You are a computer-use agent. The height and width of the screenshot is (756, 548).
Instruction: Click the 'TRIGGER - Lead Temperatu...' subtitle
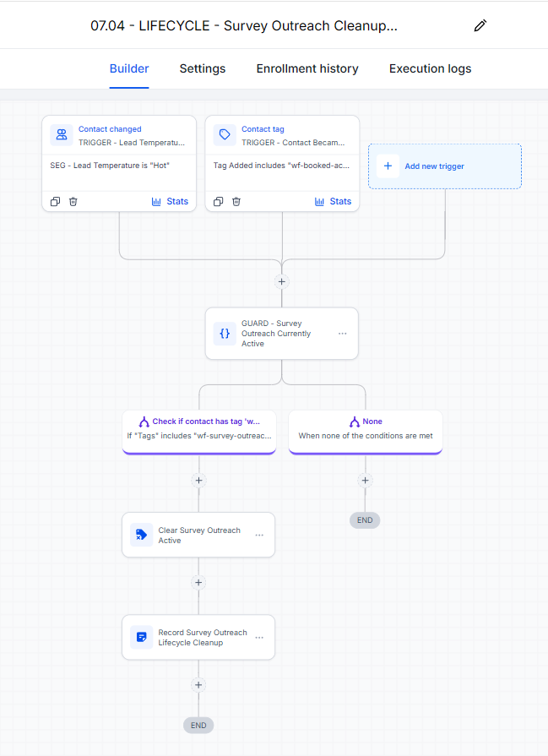(132, 143)
